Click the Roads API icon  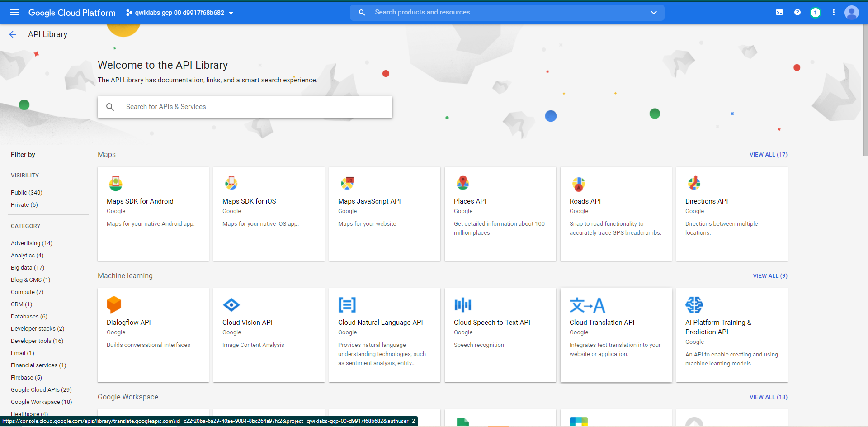579,184
